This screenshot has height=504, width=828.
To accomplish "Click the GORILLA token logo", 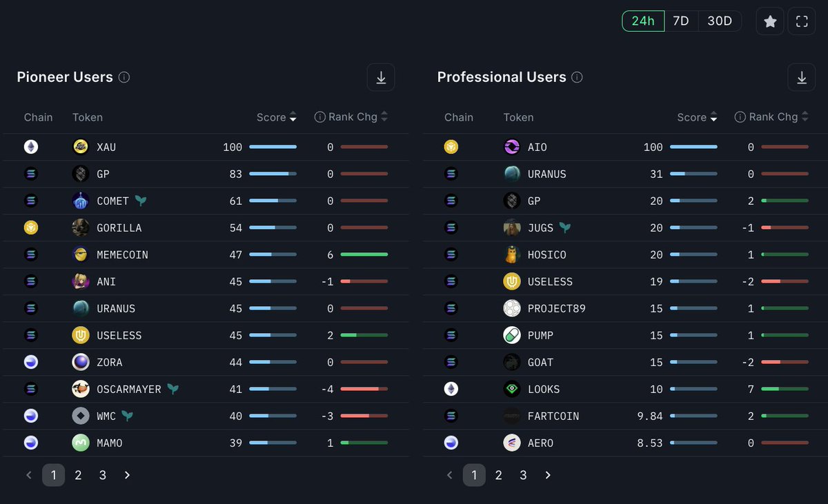I will 81,228.
